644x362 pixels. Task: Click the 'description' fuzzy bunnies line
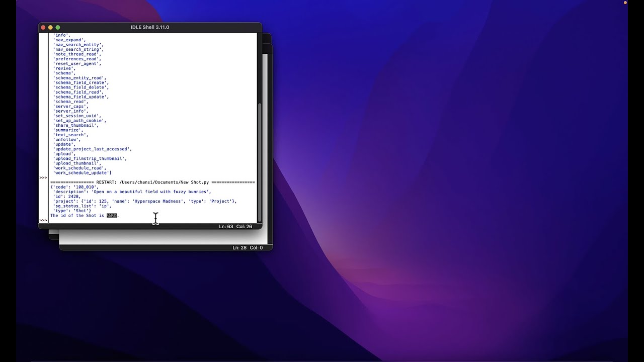pyautogui.click(x=132, y=192)
